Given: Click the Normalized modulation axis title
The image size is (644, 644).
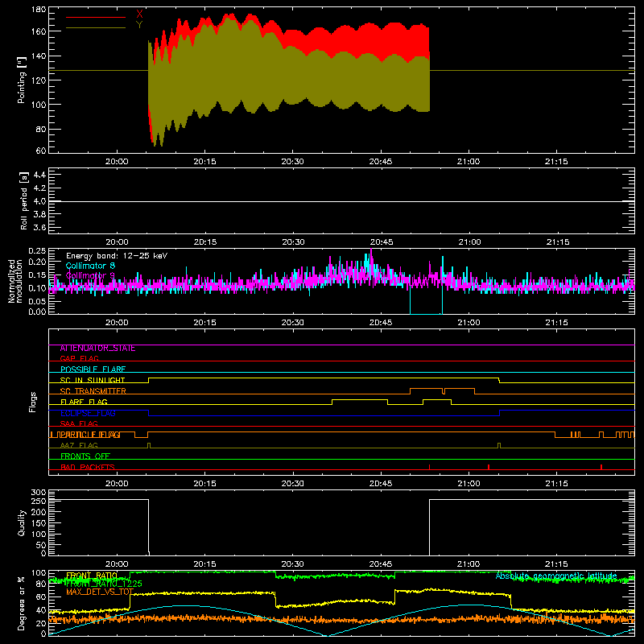Looking at the screenshot, I should pos(15,281).
